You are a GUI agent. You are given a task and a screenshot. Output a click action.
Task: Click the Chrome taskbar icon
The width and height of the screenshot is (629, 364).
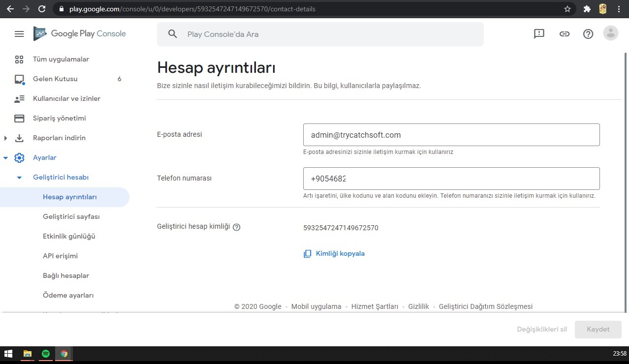tap(64, 354)
